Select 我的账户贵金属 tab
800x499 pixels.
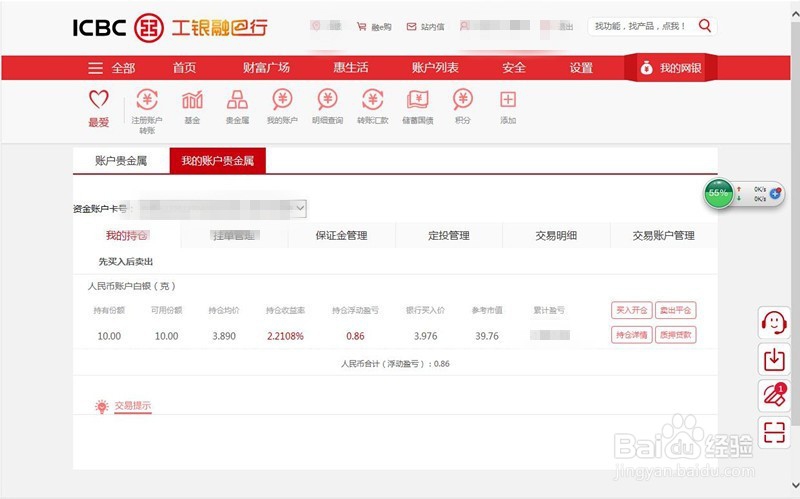pyautogui.click(x=218, y=161)
